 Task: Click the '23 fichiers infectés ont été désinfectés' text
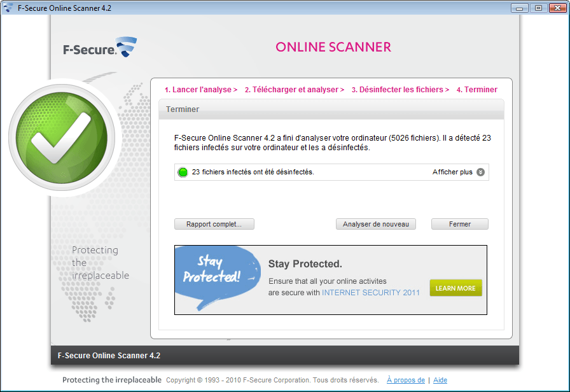pos(253,172)
